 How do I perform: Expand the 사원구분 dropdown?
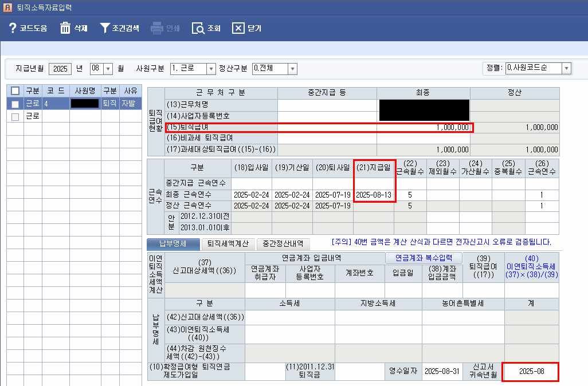coord(211,69)
